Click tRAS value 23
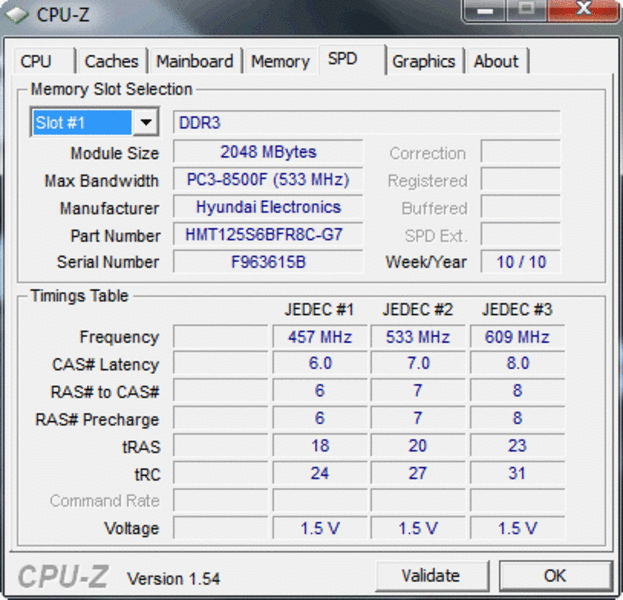 tap(517, 445)
